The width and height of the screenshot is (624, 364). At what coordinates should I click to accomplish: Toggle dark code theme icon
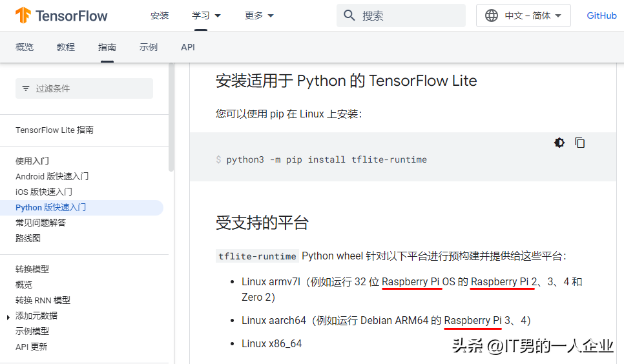(x=559, y=143)
